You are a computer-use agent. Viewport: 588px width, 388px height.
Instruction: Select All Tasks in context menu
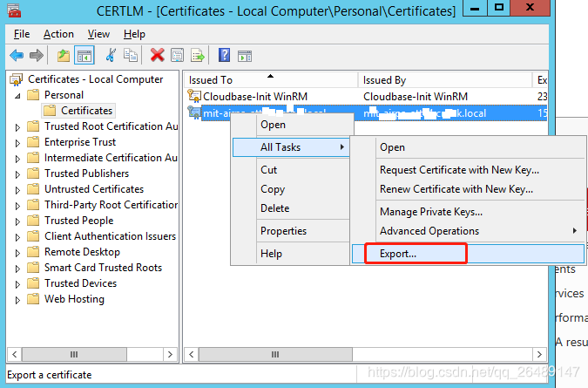click(x=291, y=147)
